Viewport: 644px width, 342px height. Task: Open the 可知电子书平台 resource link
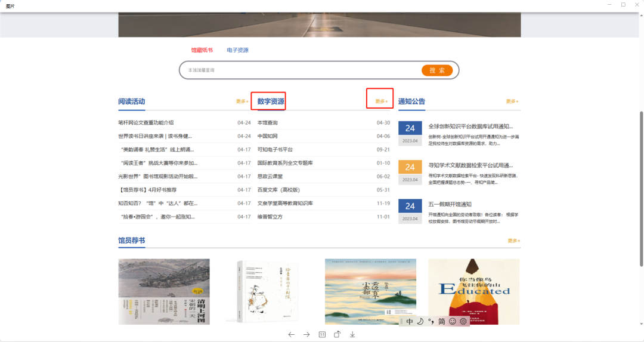(x=275, y=150)
